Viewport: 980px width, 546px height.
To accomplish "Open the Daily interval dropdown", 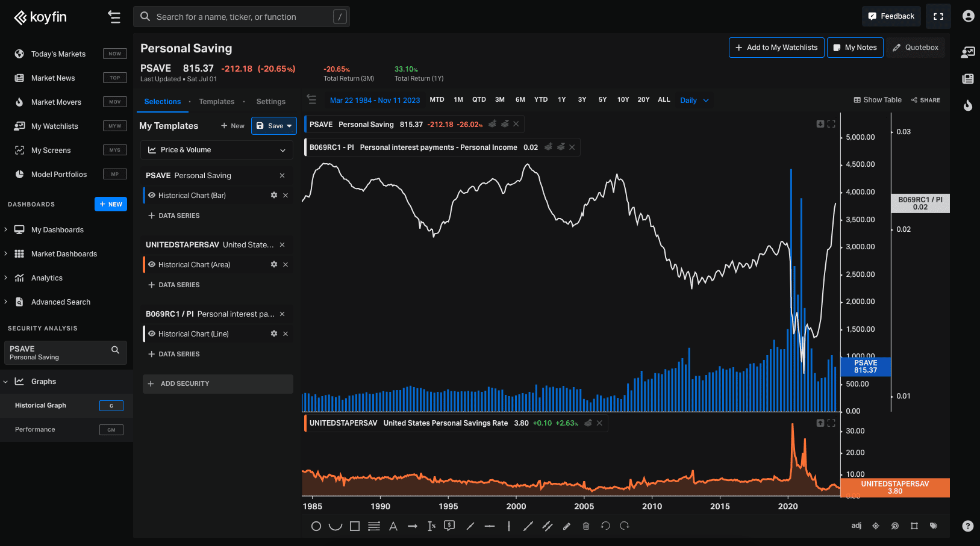I will pos(694,101).
